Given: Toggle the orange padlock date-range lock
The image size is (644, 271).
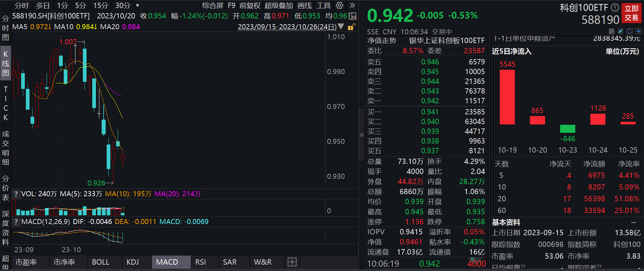Looking at the screenshot, I should point(351,27).
